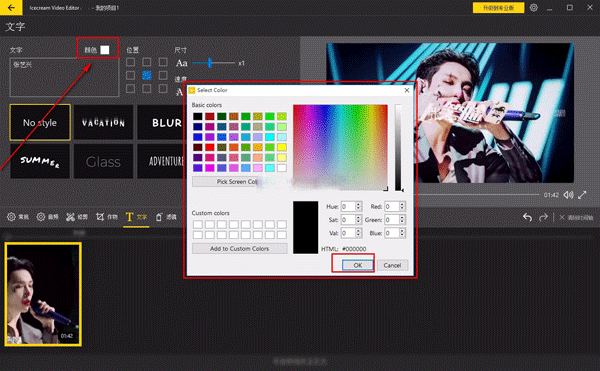Set text position to middle-left
Viewport: 600px width, 371px height.
click(130, 75)
